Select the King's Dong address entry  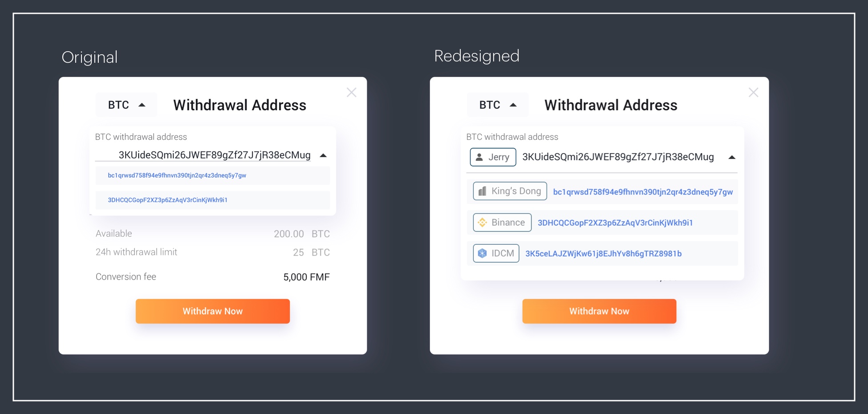click(x=642, y=192)
